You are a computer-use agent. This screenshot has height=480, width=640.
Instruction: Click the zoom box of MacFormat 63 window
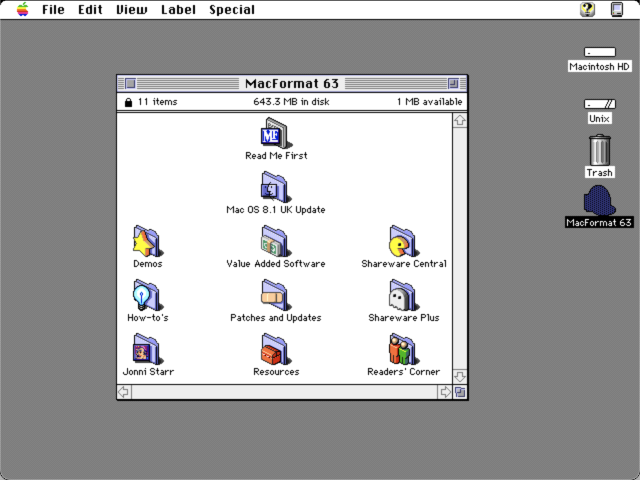tap(453, 83)
